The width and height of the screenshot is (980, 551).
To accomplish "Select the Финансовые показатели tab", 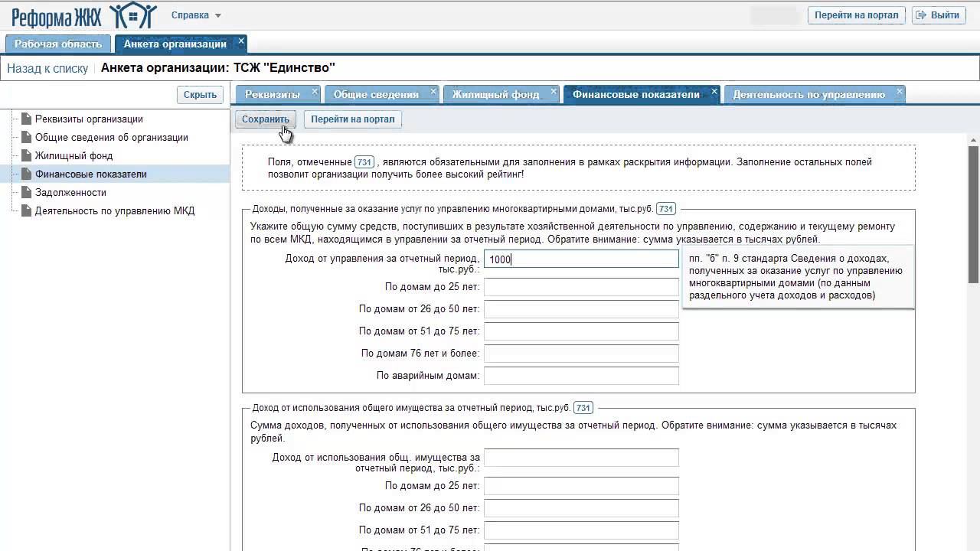I will (x=635, y=94).
